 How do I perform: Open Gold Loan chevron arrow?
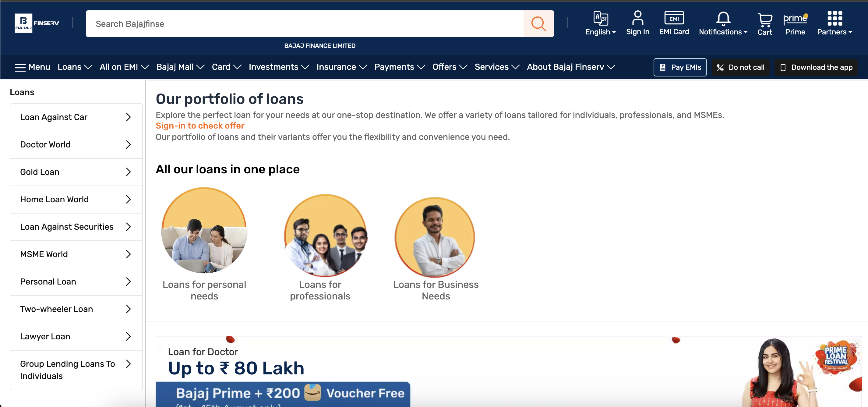point(128,172)
